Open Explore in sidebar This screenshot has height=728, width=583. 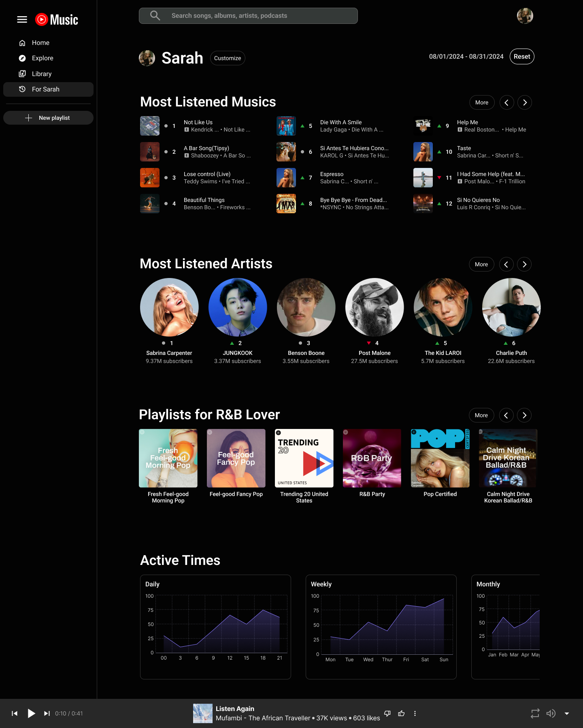pyautogui.click(x=48, y=58)
